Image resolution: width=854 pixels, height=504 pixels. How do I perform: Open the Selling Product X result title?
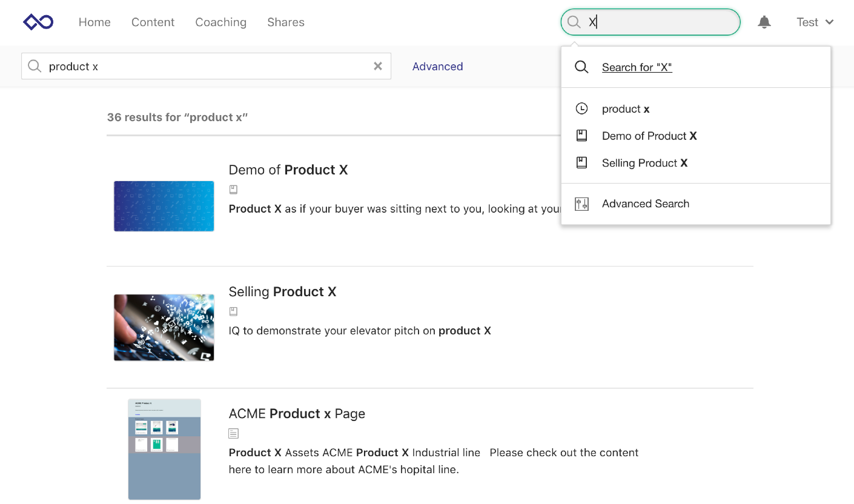(282, 291)
